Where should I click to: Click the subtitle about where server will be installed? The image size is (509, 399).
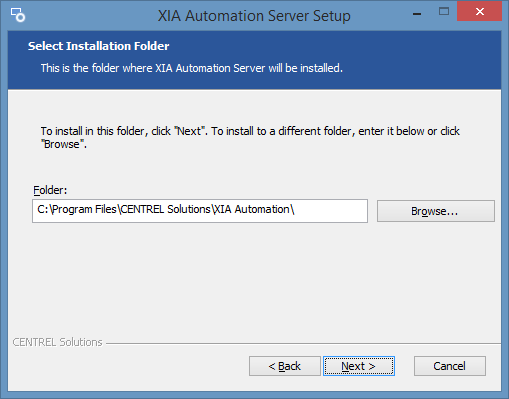click(x=192, y=68)
